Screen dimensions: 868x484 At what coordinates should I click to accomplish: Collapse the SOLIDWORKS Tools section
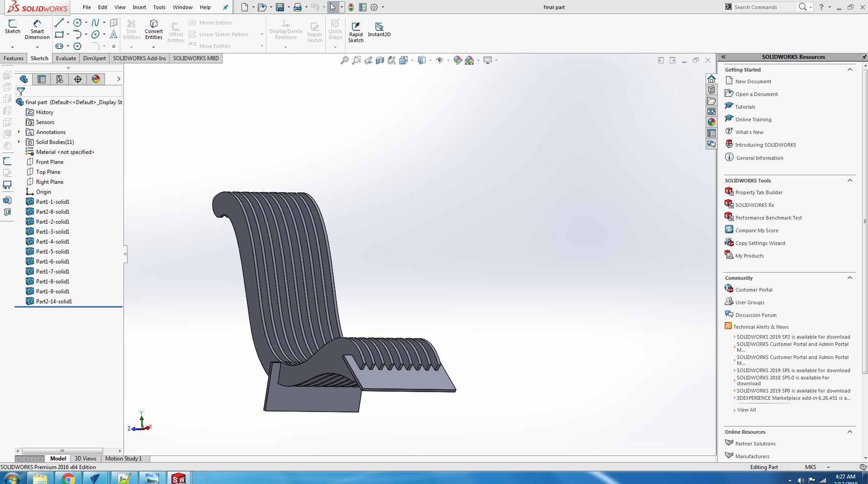click(x=849, y=181)
